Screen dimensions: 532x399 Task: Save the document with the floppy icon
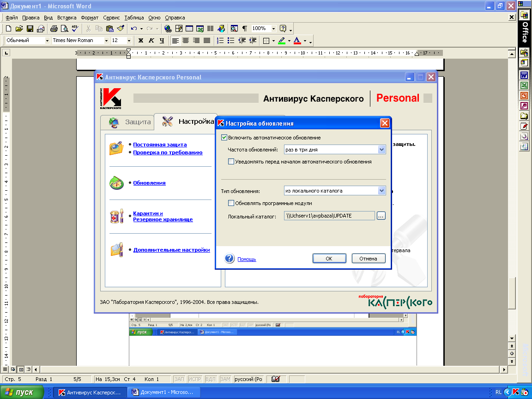(30, 29)
